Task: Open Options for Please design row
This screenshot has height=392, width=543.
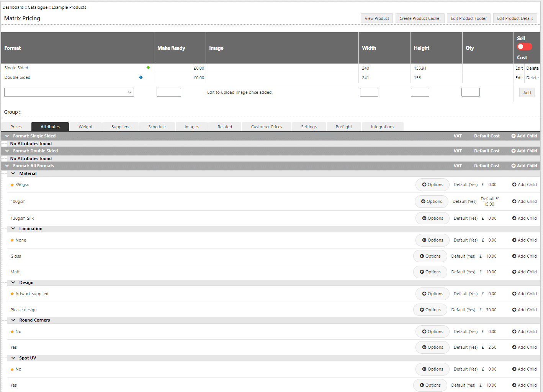Action: point(430,310)
